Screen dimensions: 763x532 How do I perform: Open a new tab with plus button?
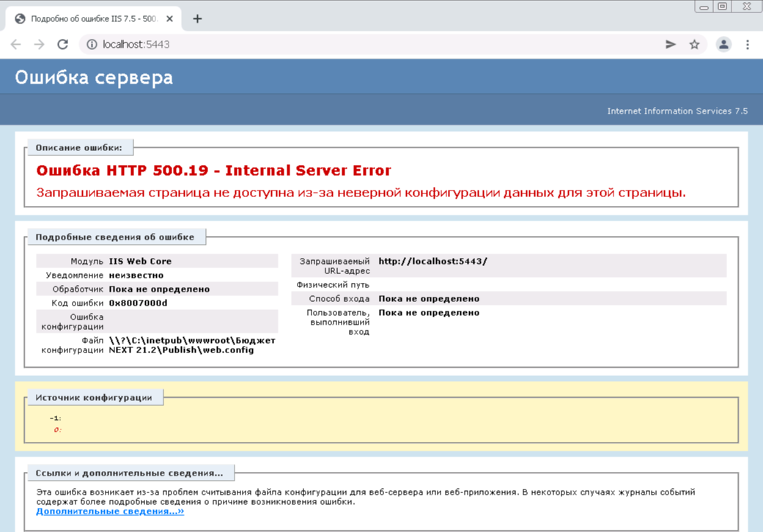[x=197, y=18]
